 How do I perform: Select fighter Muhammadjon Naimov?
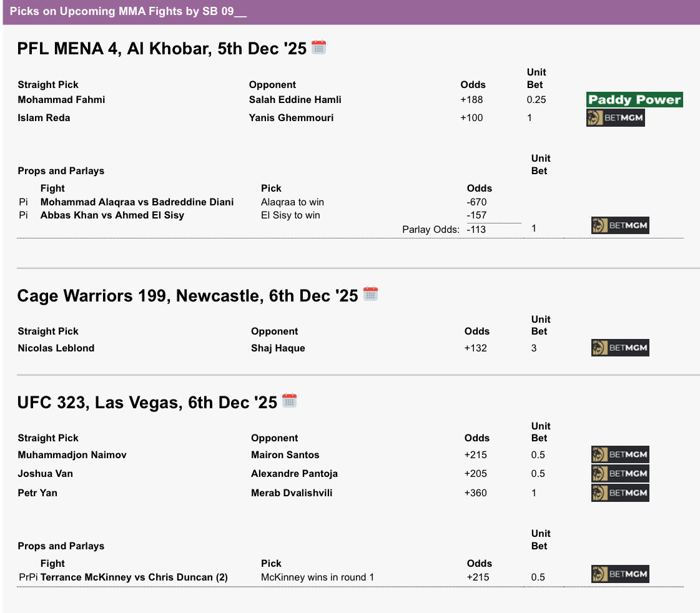point(72,454)
